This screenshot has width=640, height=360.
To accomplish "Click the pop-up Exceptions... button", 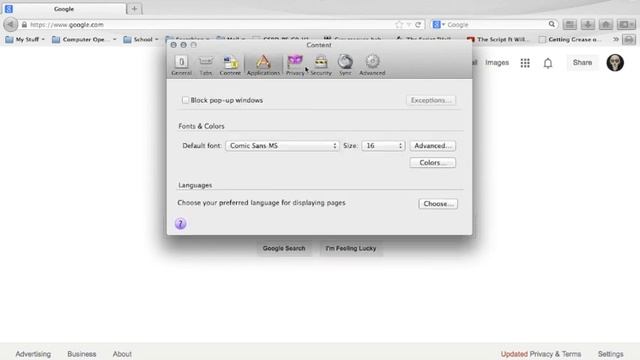I will coord(431,100).
